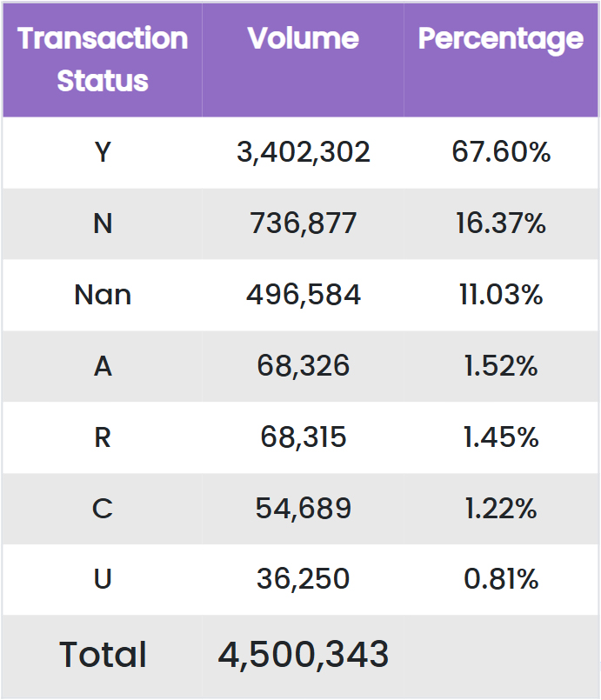Select the total volume 4,500,343

303,655
